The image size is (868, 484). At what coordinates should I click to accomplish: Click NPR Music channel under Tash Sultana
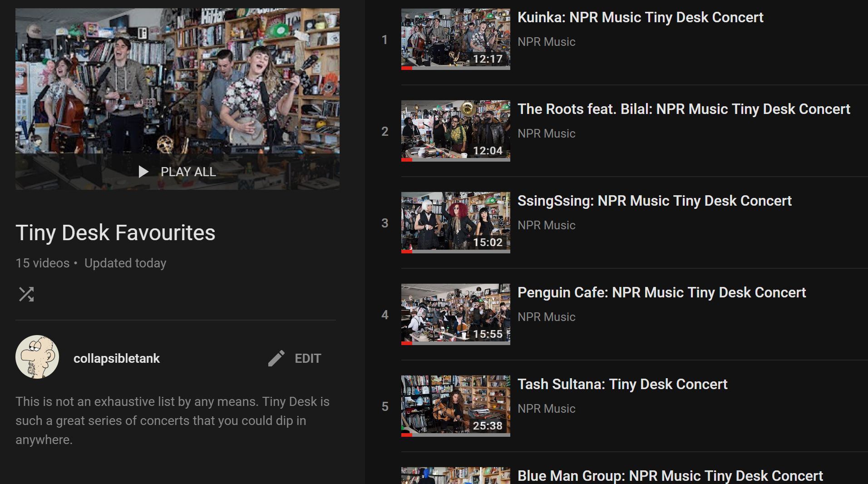(x=546, y=409)
